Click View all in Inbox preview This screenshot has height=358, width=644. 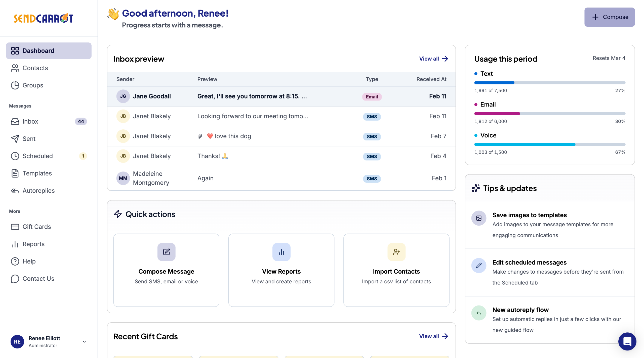(x=433, y=59)
